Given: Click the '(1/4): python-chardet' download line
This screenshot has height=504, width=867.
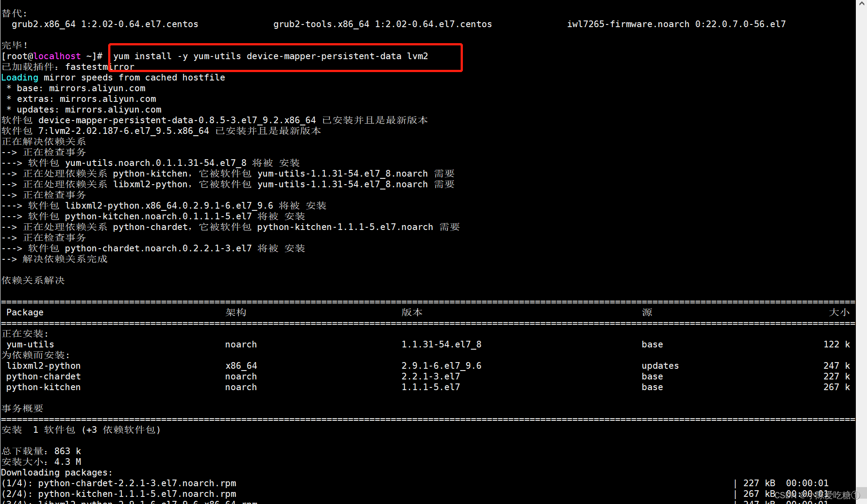Looking at the screenshot, I should (119, 484).
